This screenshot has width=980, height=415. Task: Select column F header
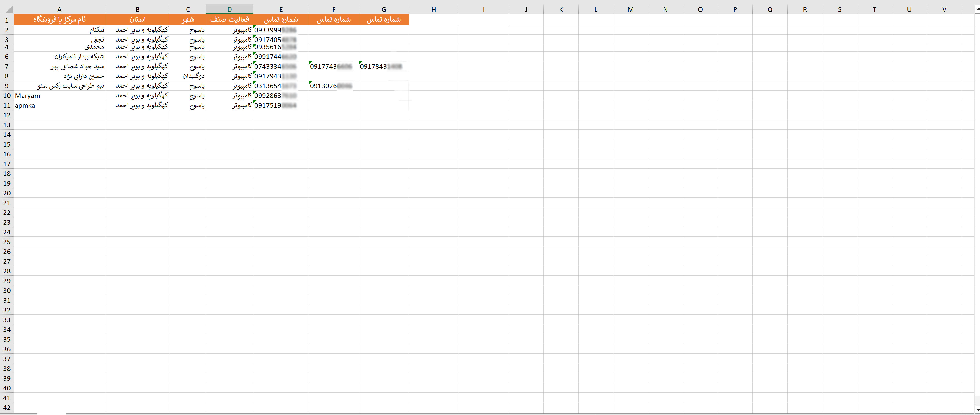(334, 9)
